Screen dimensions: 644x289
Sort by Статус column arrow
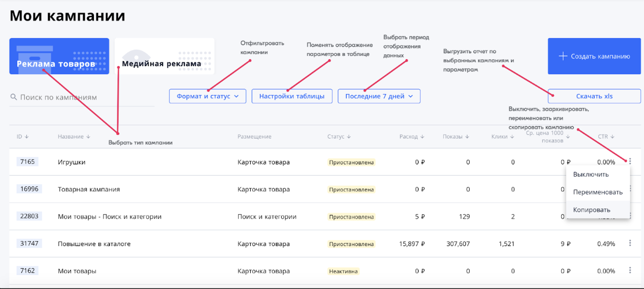(349, 137)
